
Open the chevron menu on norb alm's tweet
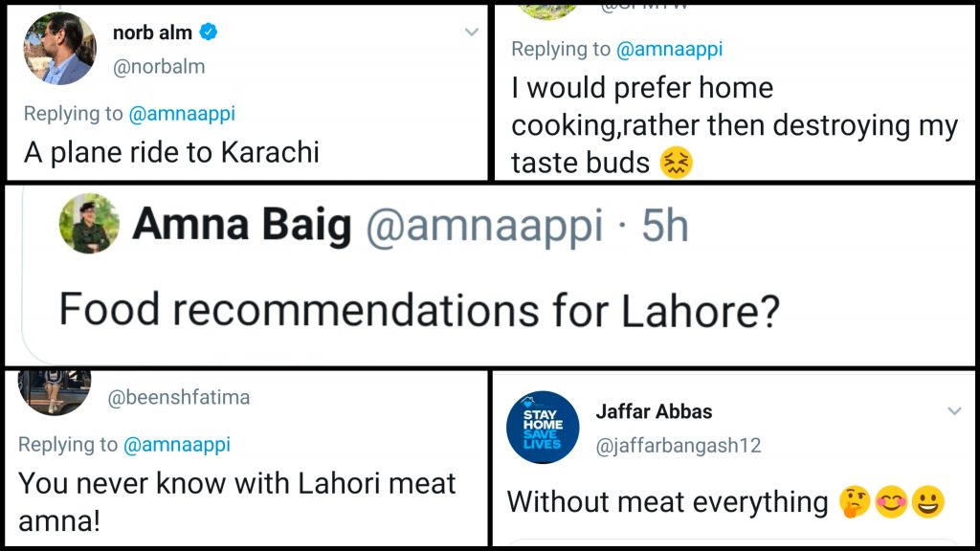point(471,33)
